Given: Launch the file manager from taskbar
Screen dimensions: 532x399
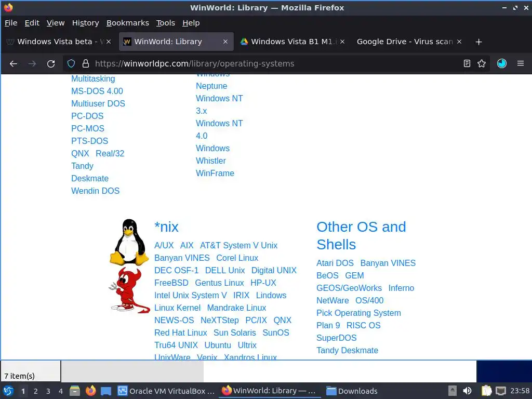Looking at the screenshot, I should pos(75,391).
